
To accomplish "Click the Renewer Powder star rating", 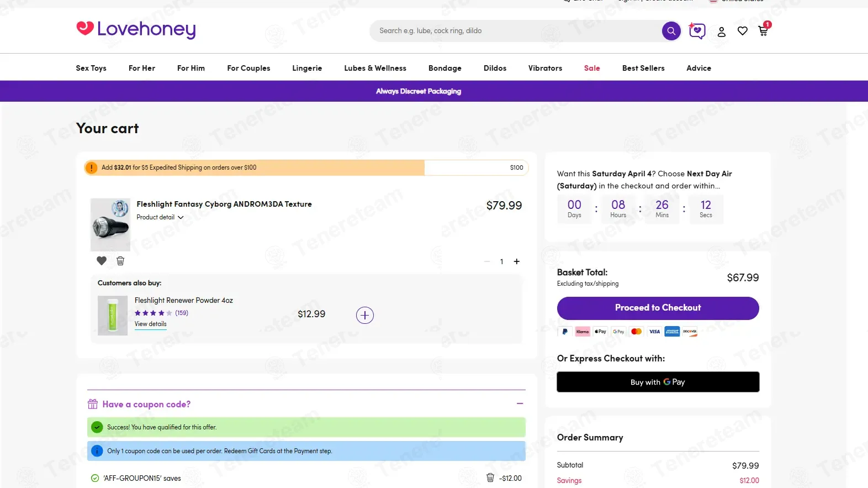I will (x=154, y=313).
